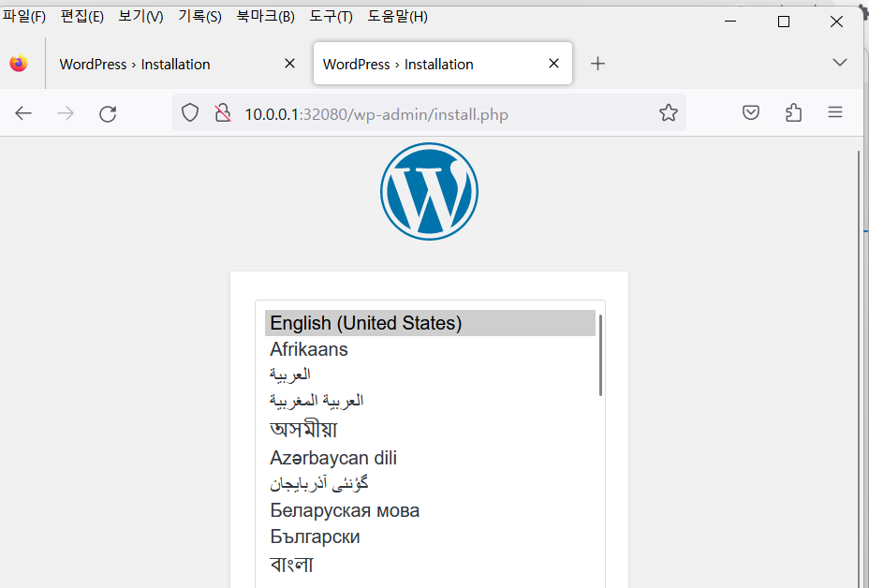The height and width of the screenshot is (588, 869).
Task: Select Azərbaycan dili language
Action: click(x=430, y=458)
